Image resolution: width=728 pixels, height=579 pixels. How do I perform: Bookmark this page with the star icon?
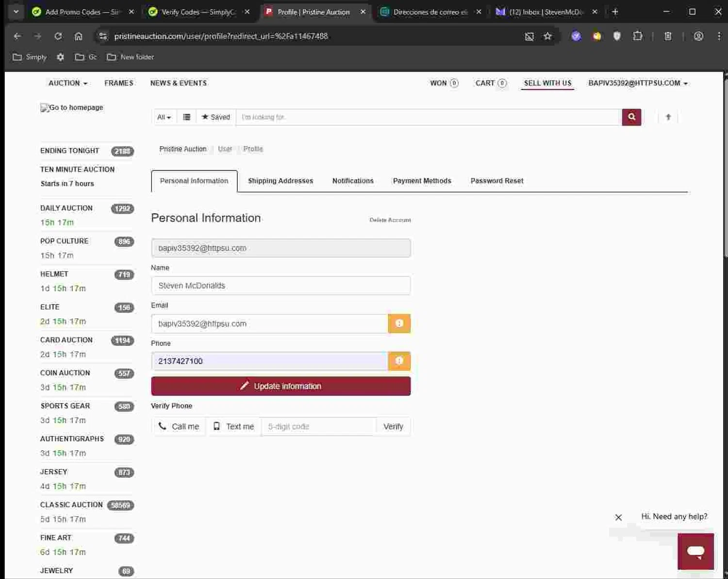(547, 36)
